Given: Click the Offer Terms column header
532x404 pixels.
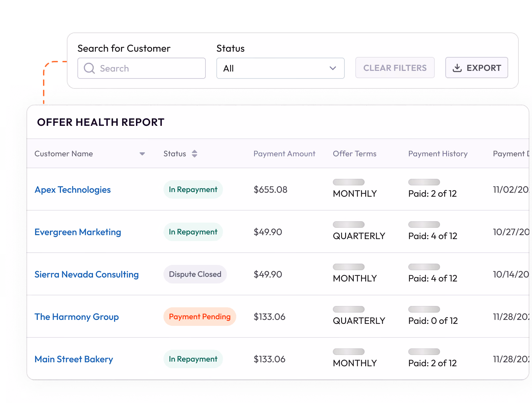Looking at the screenshot, I should pyautogui.click(x=355, y=154).
